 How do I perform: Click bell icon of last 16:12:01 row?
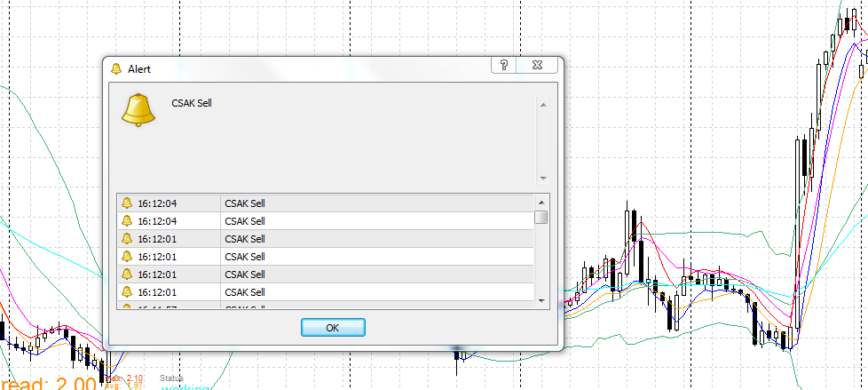(x=127, y=291)
